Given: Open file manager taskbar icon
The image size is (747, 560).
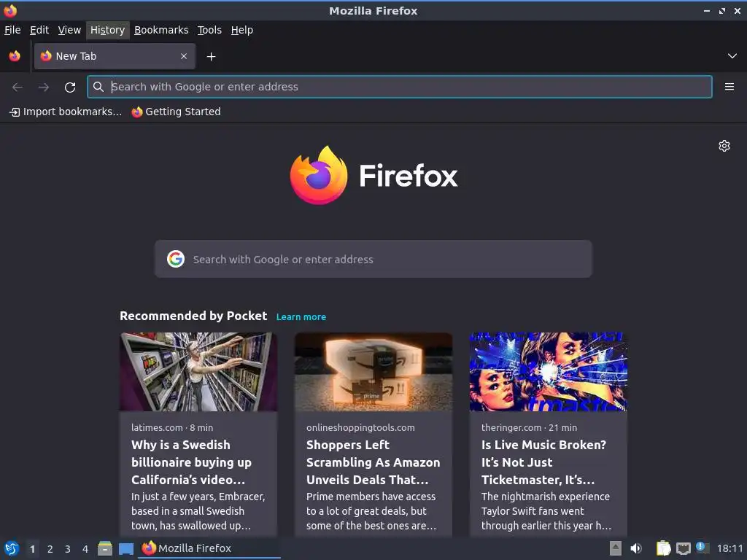Looking at the screenshot, I should click(105, 548).
